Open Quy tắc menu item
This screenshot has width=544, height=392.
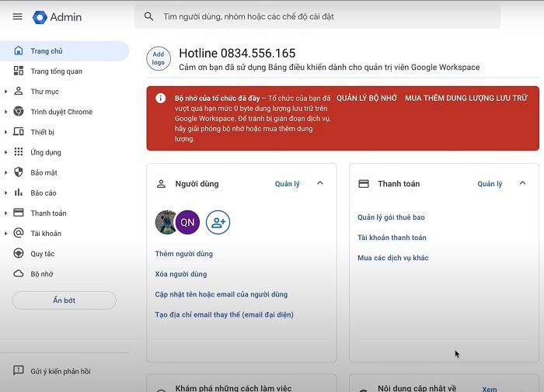[x=65, y=254]
